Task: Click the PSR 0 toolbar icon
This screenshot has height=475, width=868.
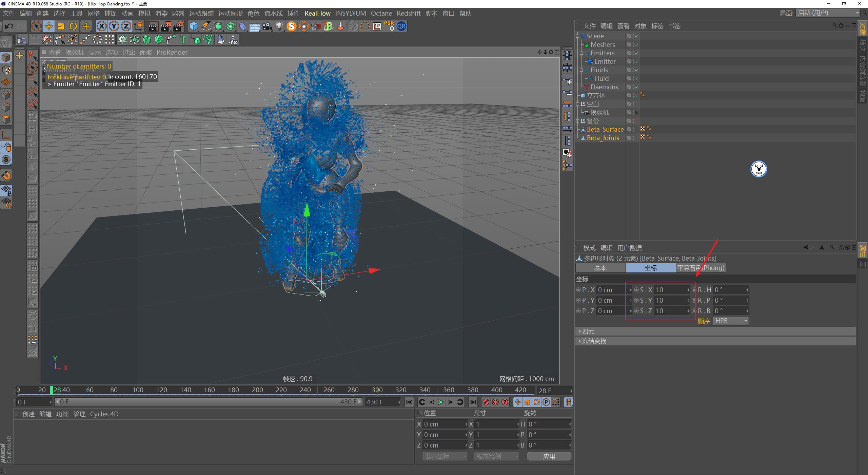Action: point(389,26)
